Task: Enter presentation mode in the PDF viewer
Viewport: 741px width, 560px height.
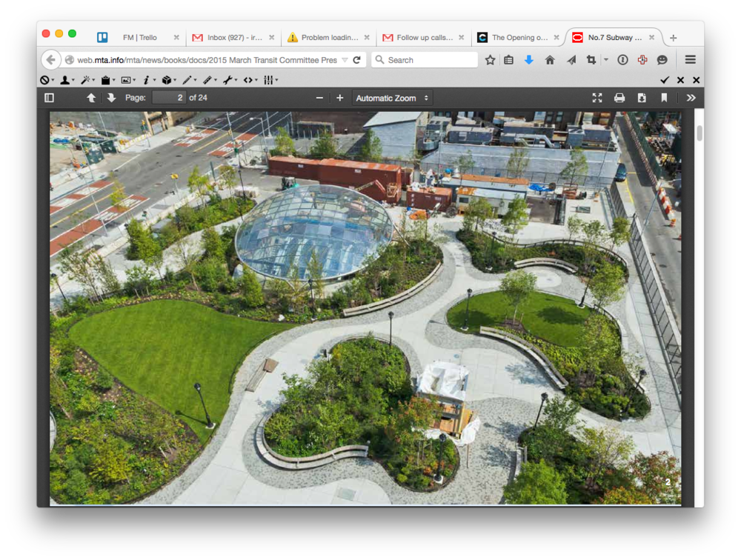Action: pyautogui.click(x=598, y=97)
